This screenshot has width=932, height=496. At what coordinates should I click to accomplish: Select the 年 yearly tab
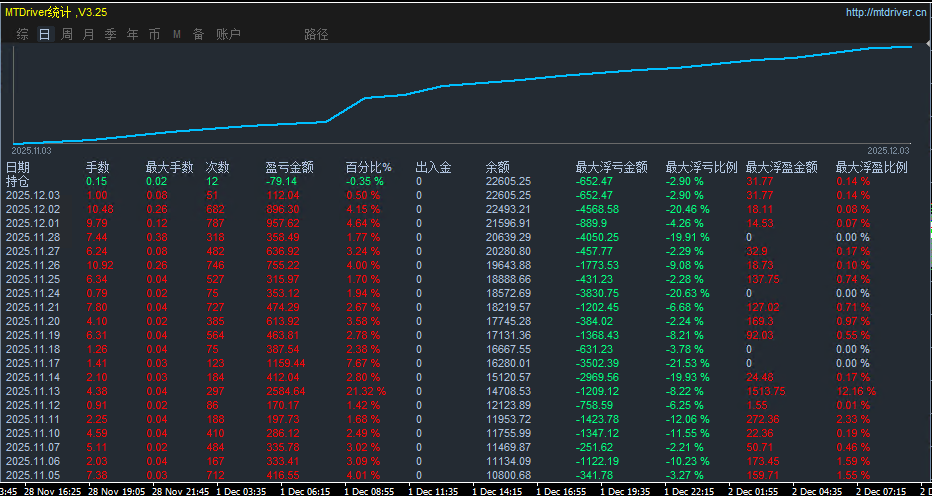[x=133, y=34]
